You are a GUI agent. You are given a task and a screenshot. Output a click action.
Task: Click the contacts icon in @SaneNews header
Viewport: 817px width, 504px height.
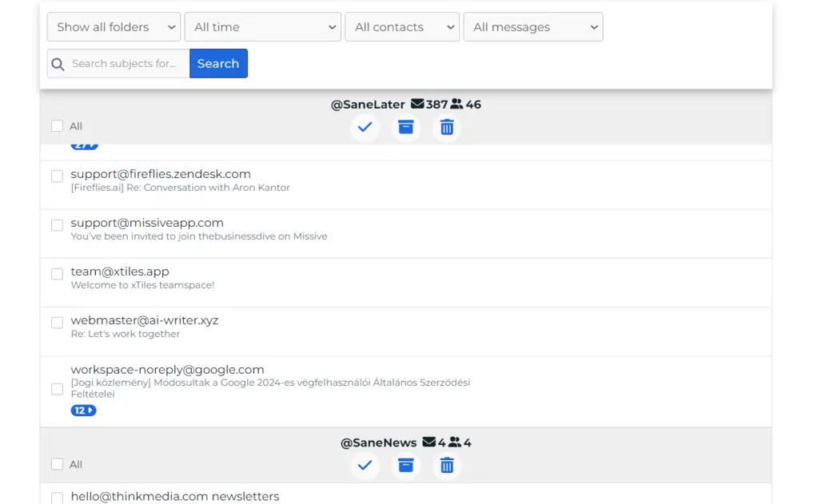(456, 442)
